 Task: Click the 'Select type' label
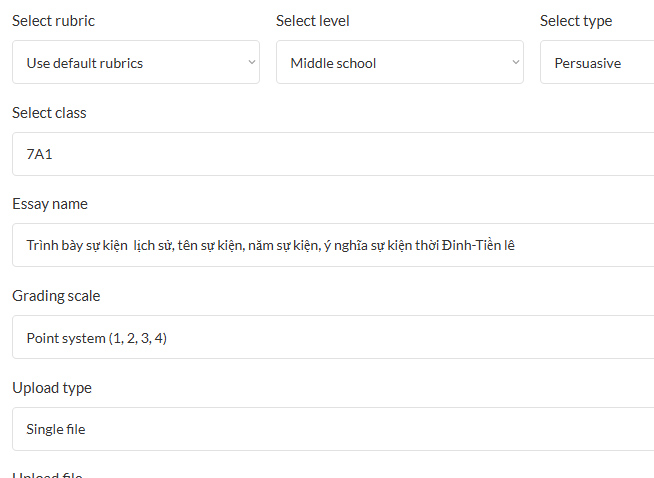click(x=576, y=21)
